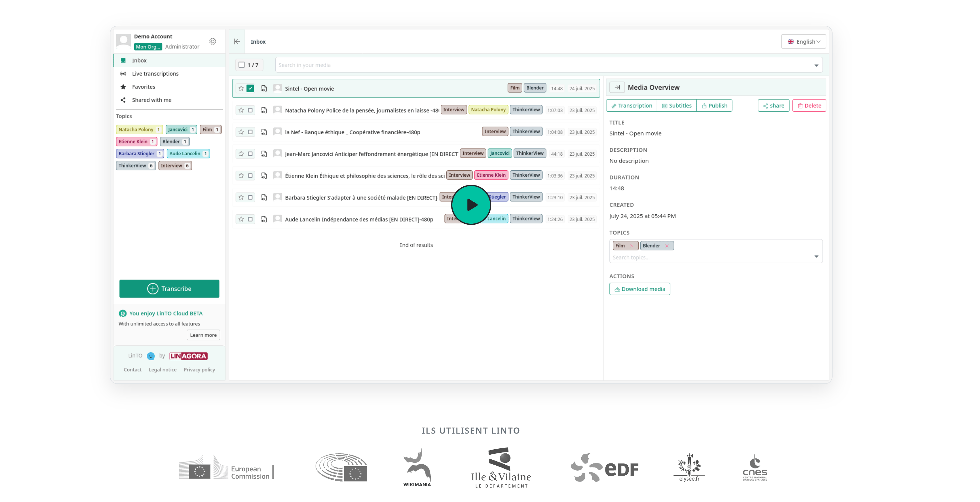Star the Sintel - Open movie row

[241, 88]
